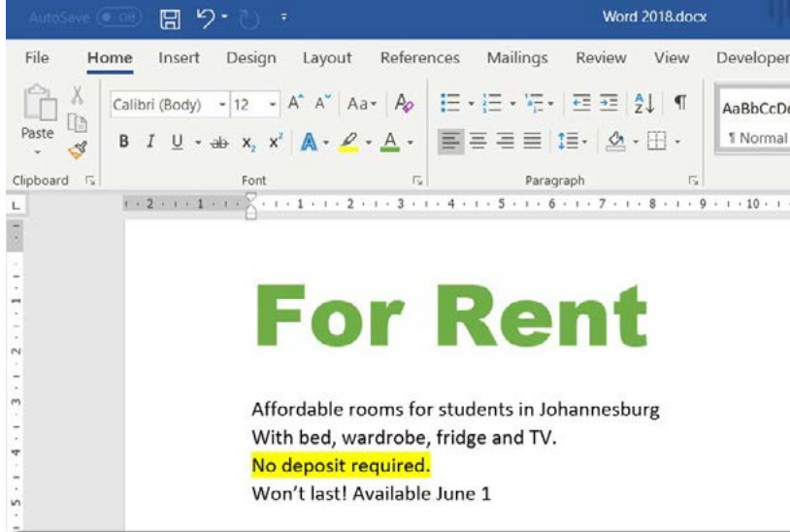Toggle Superscript formatting
Screen dimensions: 790x532
[275, 142]
